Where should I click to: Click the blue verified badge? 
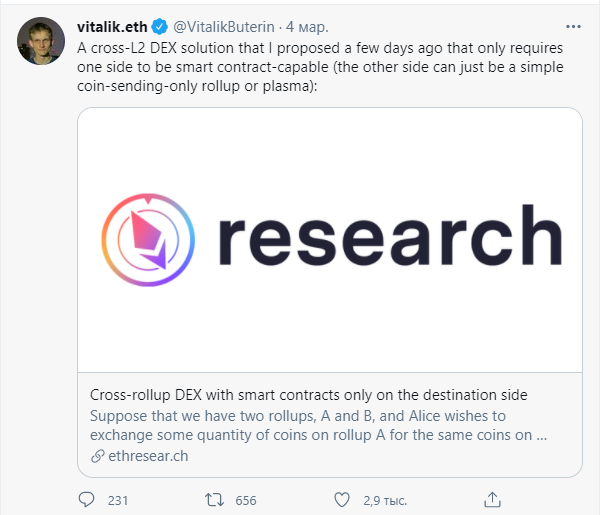click(x=159, y=25)
